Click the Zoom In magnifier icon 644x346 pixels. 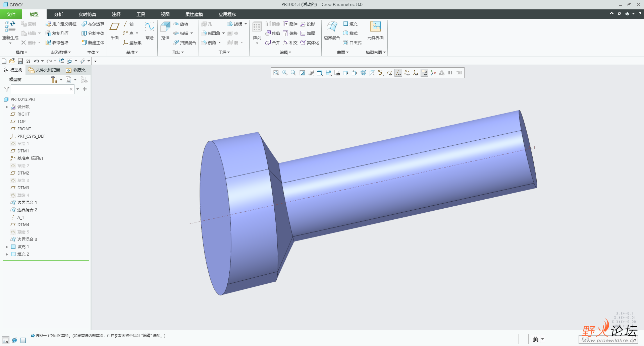click(285, 73)
